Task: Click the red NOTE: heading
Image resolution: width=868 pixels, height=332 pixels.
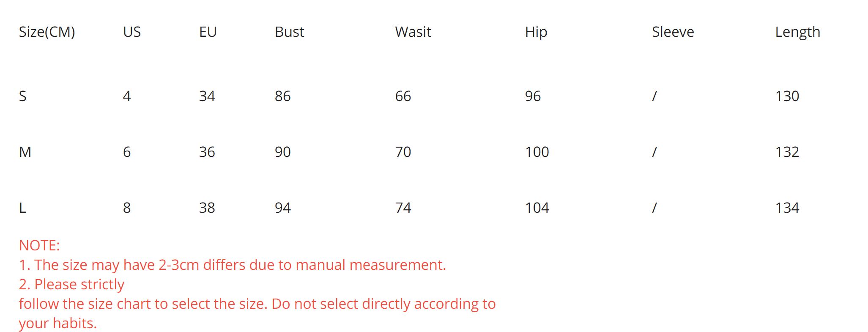Action: click(39, 246)
